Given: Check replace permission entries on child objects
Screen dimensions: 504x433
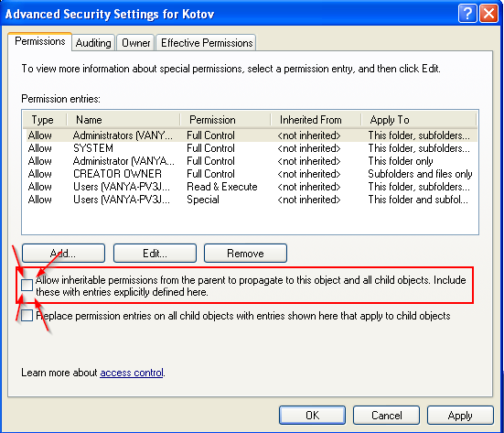Looking at the screenshot, I should pos(27,315).
